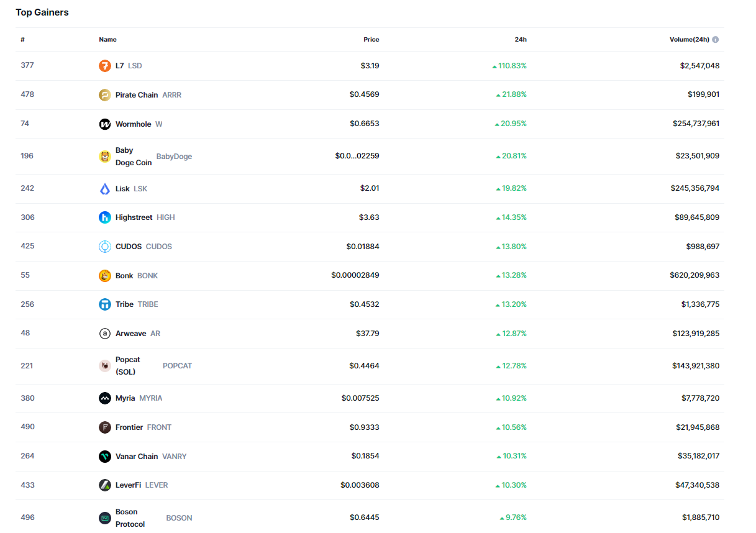
Task: Click the Highstreet logo icon
Action: [x=105, y=217]
